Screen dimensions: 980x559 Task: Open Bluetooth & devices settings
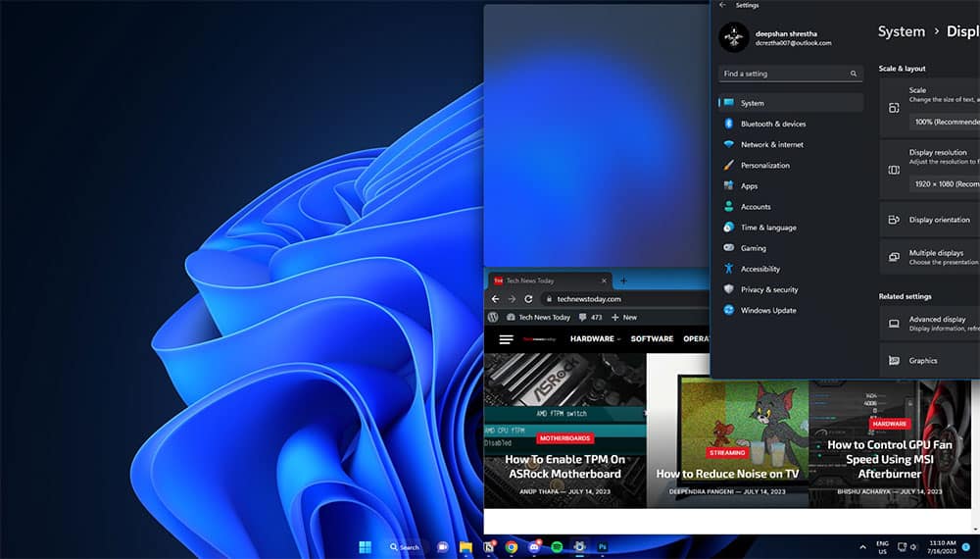tap(791, 124)
